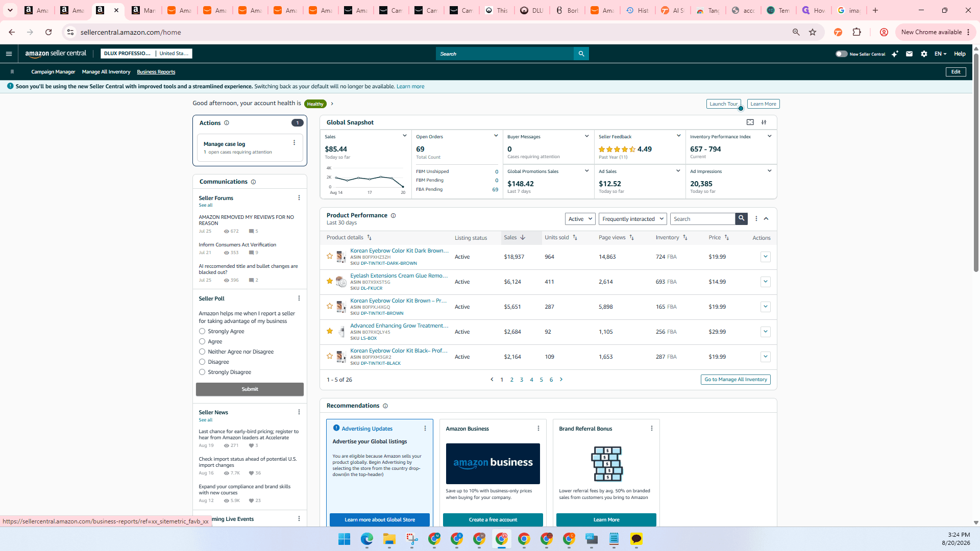Go to page 3 of product list
This screenshot has width=980, height=551.
click(522, 380)
